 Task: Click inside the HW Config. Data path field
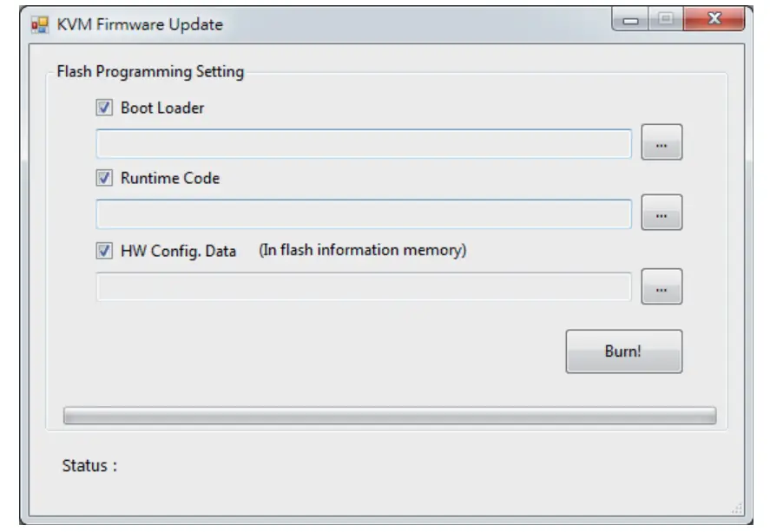point(365,286)
